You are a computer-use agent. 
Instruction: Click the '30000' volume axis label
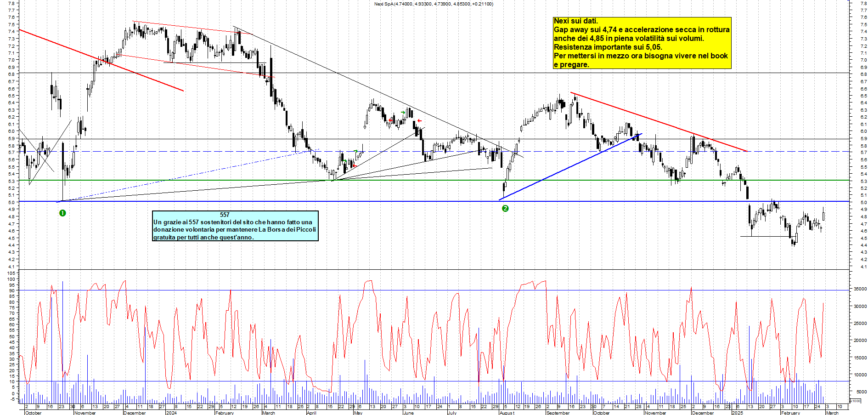(x=860, y=306)
